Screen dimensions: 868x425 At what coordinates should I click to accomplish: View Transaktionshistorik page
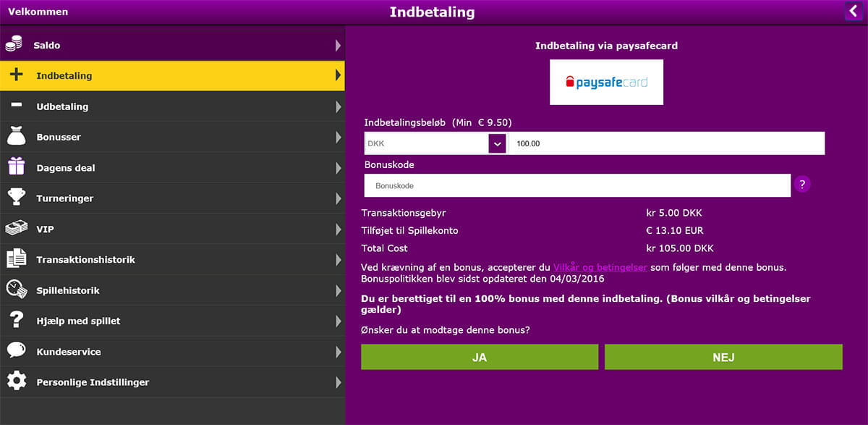pos(172,260)
